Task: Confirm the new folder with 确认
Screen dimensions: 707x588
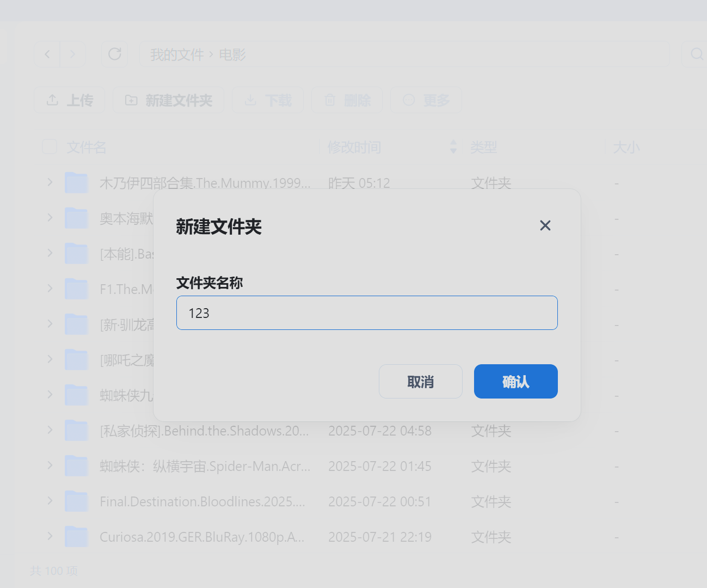Action: tap(516, 382)
